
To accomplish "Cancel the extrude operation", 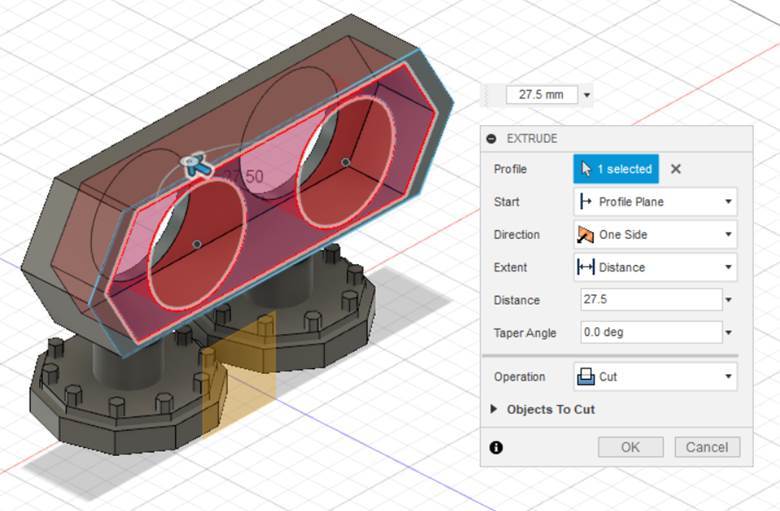I will (707, 447).
